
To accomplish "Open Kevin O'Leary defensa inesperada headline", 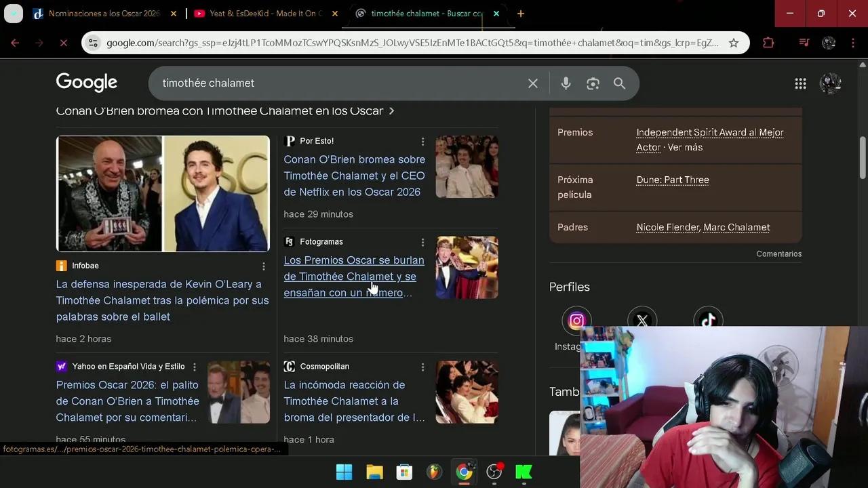I will (162, 300).
